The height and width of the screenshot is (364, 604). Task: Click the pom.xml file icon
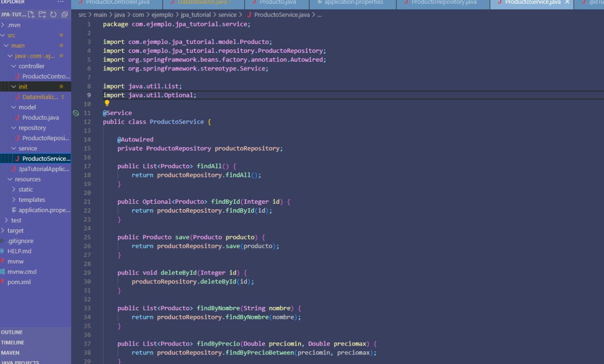2,282
